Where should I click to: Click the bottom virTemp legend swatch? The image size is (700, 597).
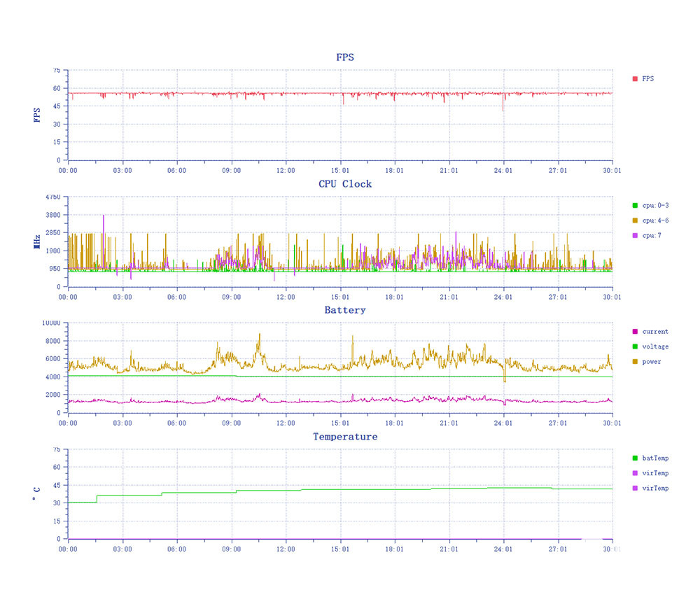[x=635, y=489]
